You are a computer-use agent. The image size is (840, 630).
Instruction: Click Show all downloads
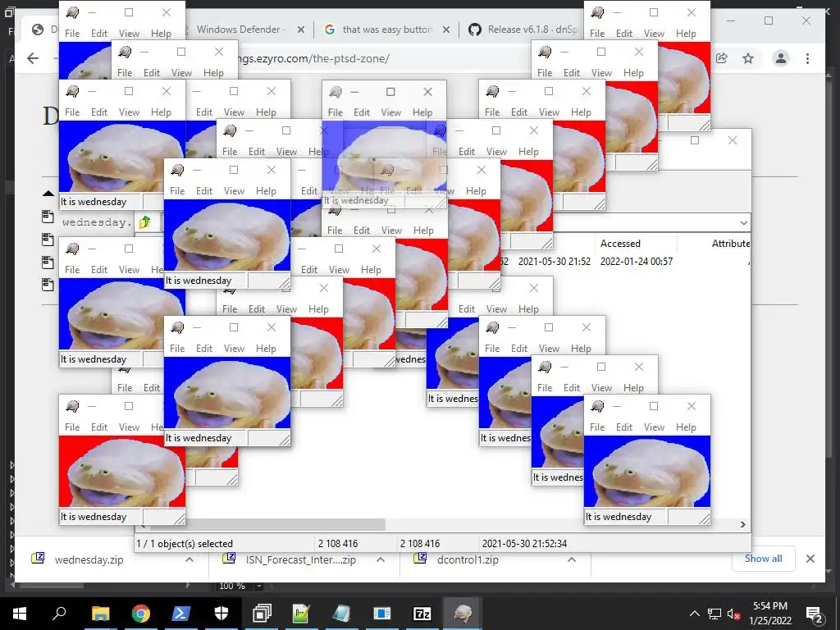pyautogui.click(x=764, y=558)
